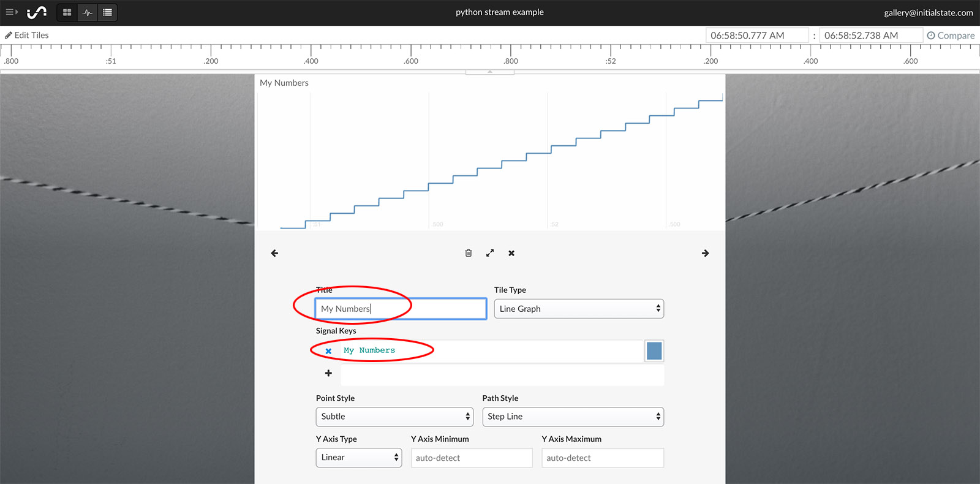Click the Compare button
The image size is (980, 484).
click(x=951, y=36)
